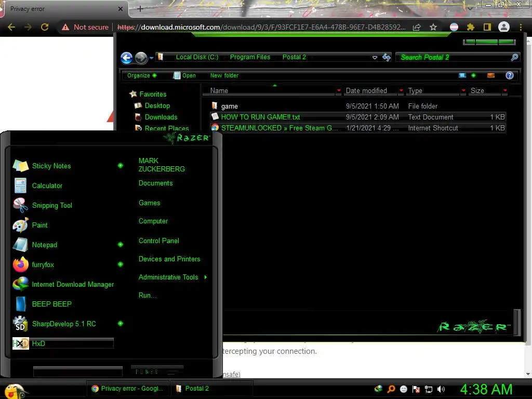Switch to the Privacy error Chrome tab

click(65, 9)
